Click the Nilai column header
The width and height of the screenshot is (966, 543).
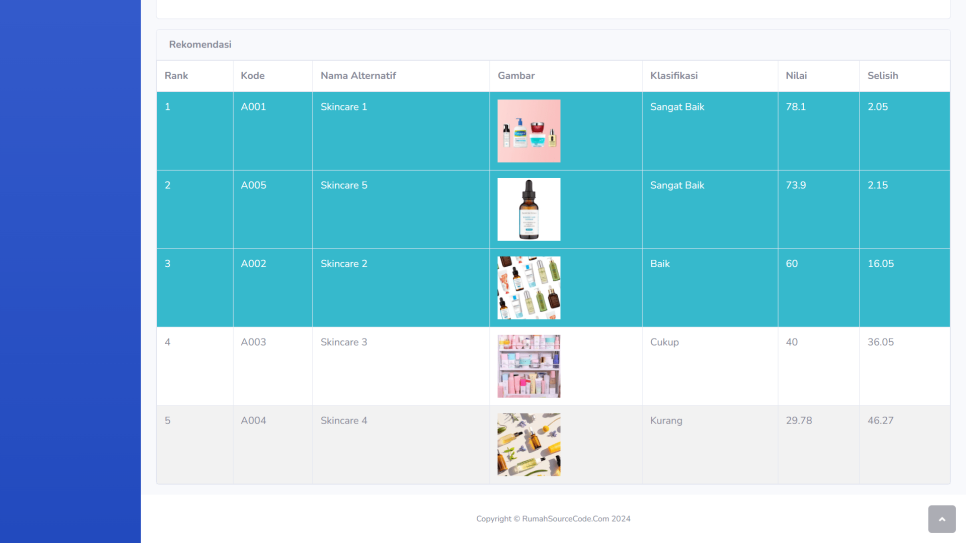[x=796, y=76]
